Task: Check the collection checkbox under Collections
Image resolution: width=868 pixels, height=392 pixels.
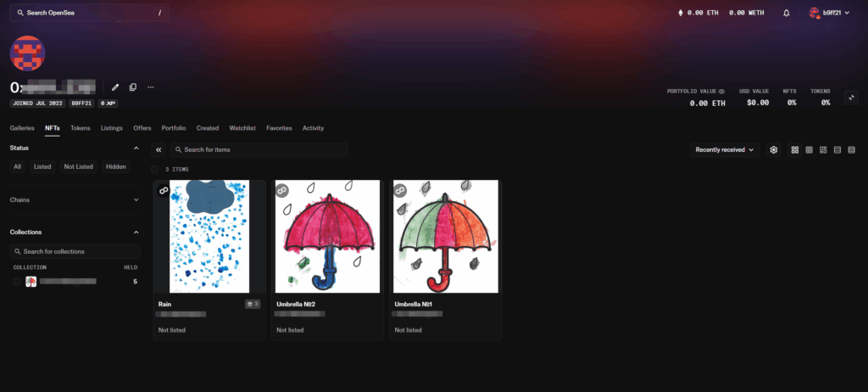Action: [17, 281]
